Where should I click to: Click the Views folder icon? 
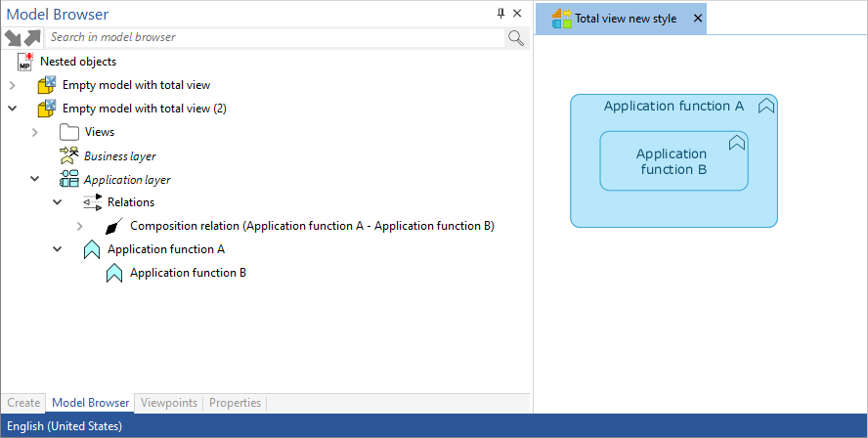[x=68, y=132]
